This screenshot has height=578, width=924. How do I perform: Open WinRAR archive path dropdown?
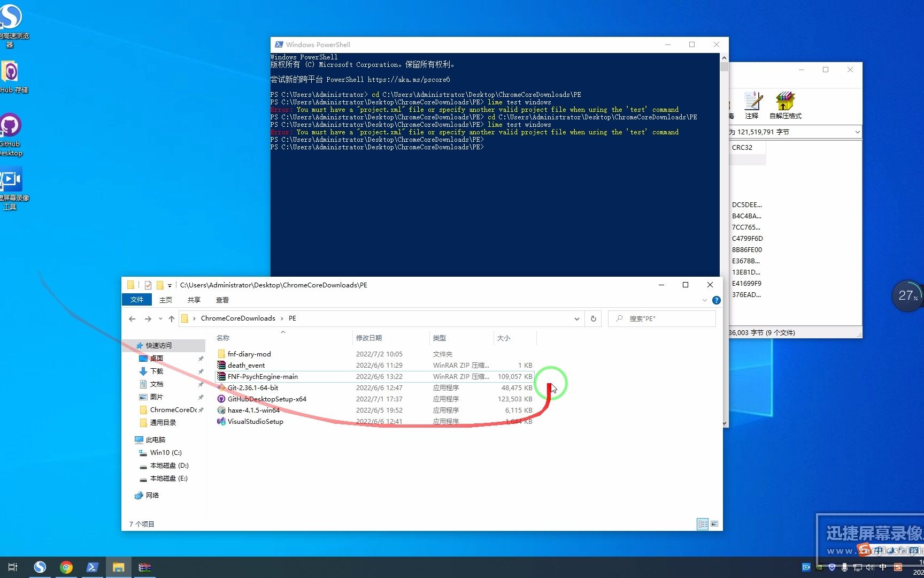(857, 132)
